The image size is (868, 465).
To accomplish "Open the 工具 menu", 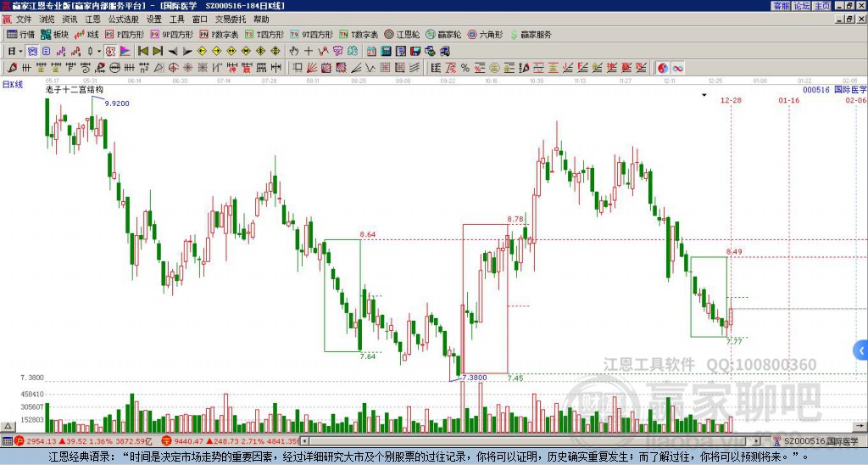I will coord(176,20).
